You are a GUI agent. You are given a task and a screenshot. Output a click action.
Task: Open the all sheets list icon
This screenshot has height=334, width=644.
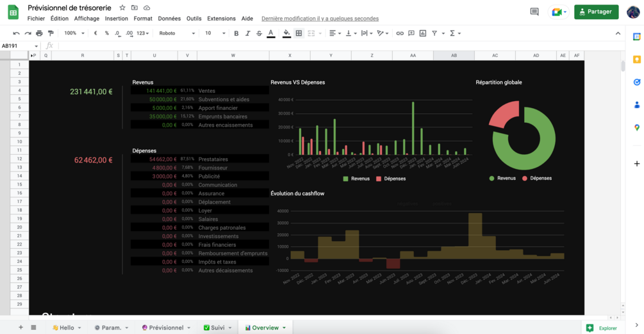point(34,328)
